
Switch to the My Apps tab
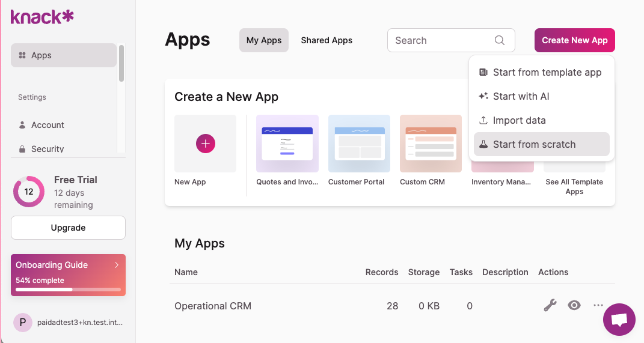click(x=264, y=40)
